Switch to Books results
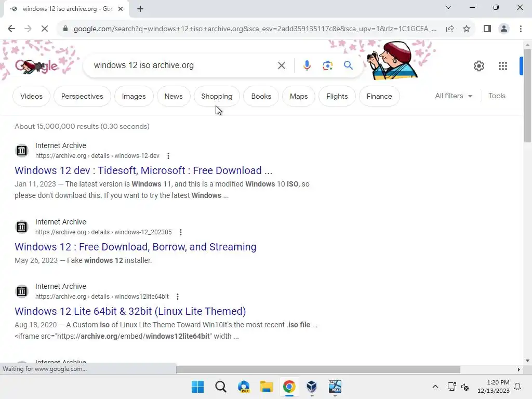 click(x=261, y=96)
